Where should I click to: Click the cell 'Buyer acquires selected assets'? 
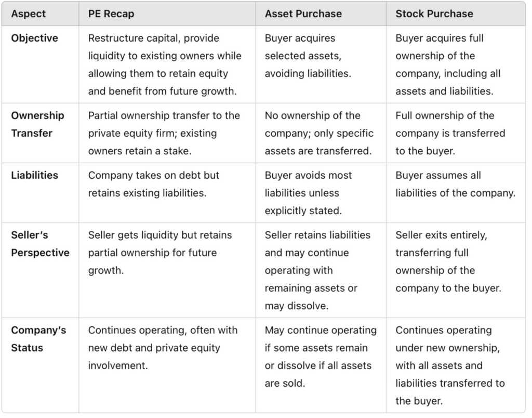pyautogui.click(x=308, y=56)
